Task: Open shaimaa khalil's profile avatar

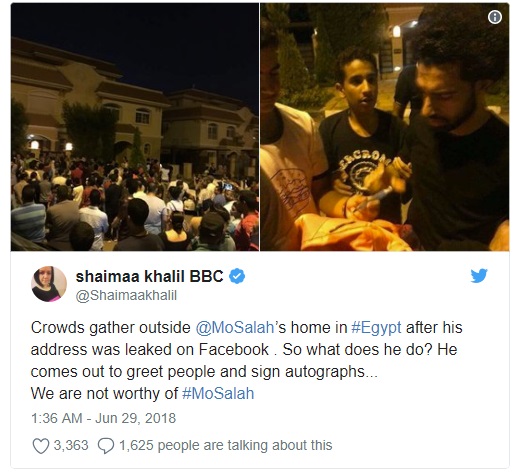Action: pyautogui.click(x=49, y=284)
